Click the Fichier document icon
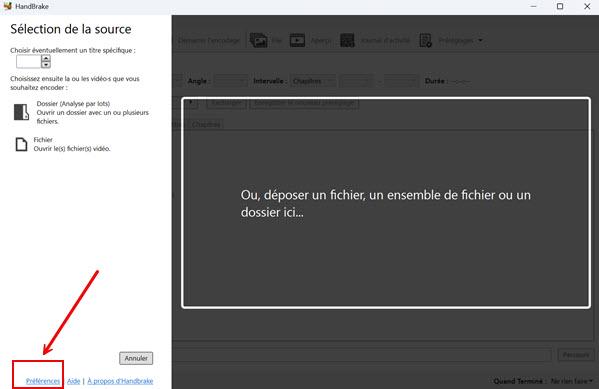Screen dimensions: 599x389 point(21,144)
